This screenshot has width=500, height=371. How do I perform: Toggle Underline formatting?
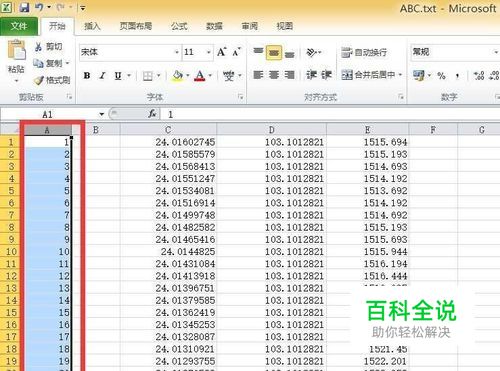[x=118, y=76]
